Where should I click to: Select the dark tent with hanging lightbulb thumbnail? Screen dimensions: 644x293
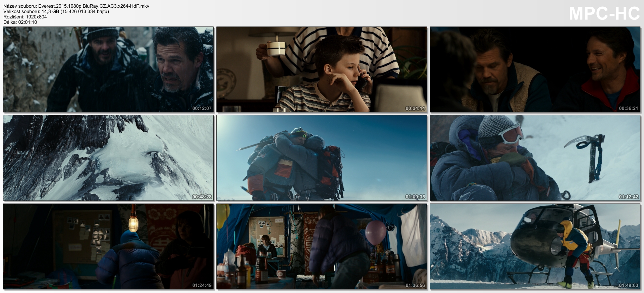(108, 246)
